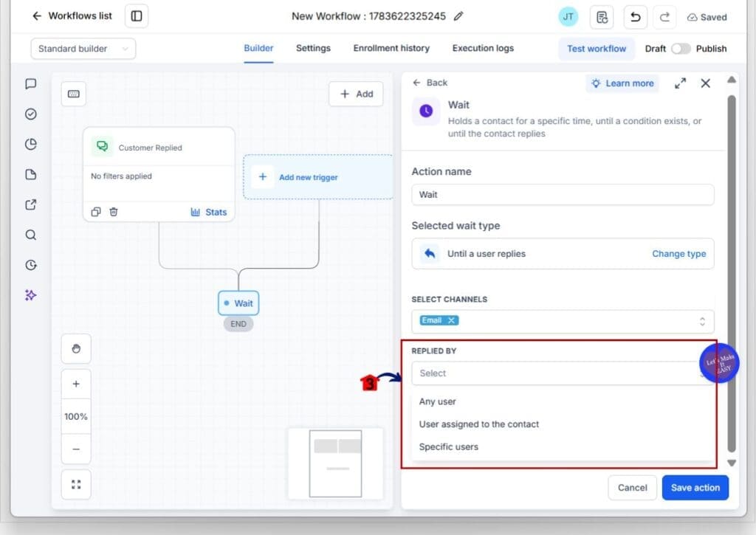Click the Saved status indicator
The width and height of the screenshot is (756, 535).
(x=707, y=18)
